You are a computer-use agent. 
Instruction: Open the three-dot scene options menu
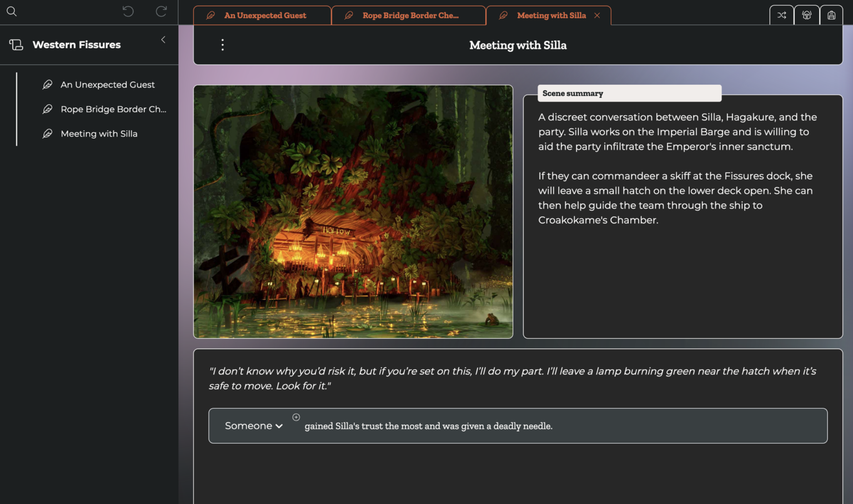(223, 45)
